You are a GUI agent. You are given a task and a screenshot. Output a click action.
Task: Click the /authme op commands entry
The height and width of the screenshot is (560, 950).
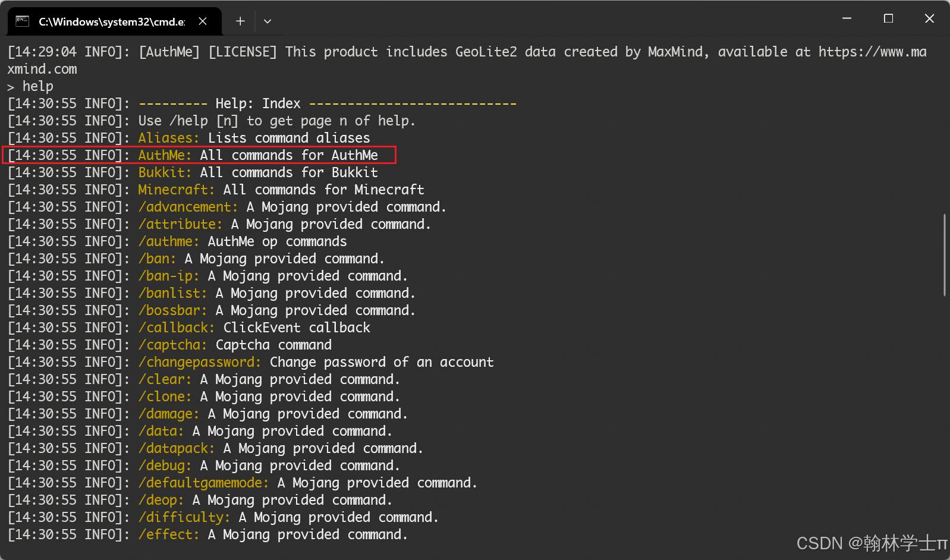tap(243, 241)
